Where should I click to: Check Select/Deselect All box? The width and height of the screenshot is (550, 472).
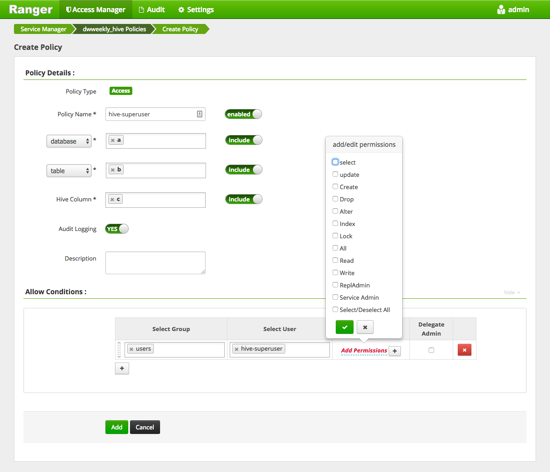(x=335, y=309)
